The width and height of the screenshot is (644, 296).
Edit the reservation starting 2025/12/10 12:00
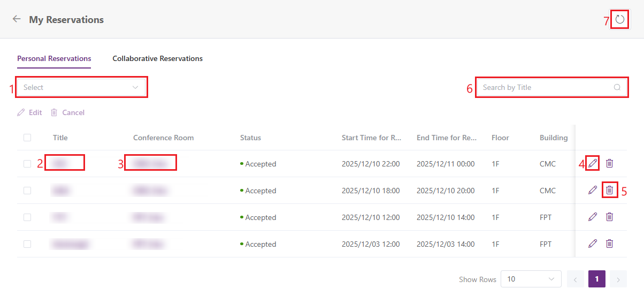[592, 217]
